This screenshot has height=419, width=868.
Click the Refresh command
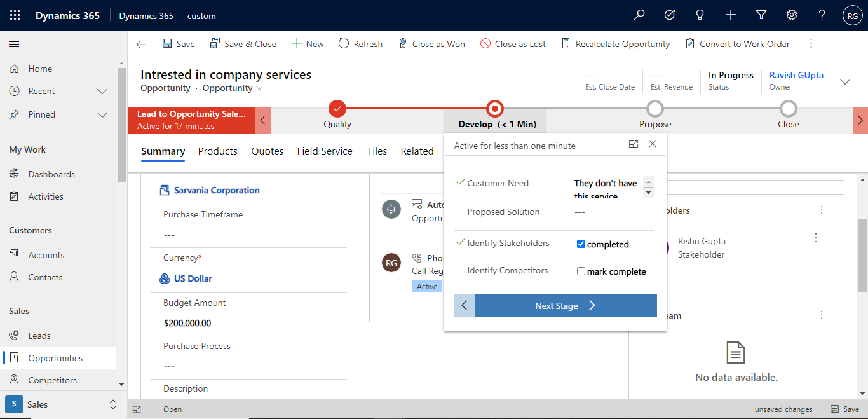coord(360,44)
